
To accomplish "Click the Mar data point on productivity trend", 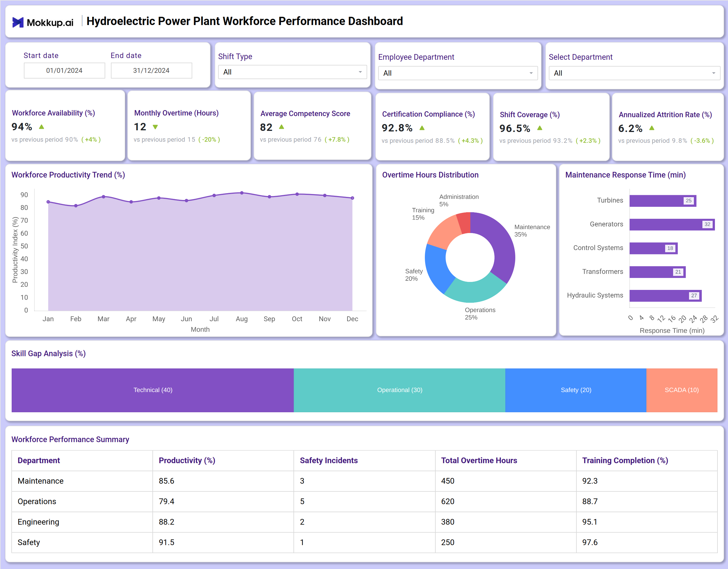I will coord(104,197).
